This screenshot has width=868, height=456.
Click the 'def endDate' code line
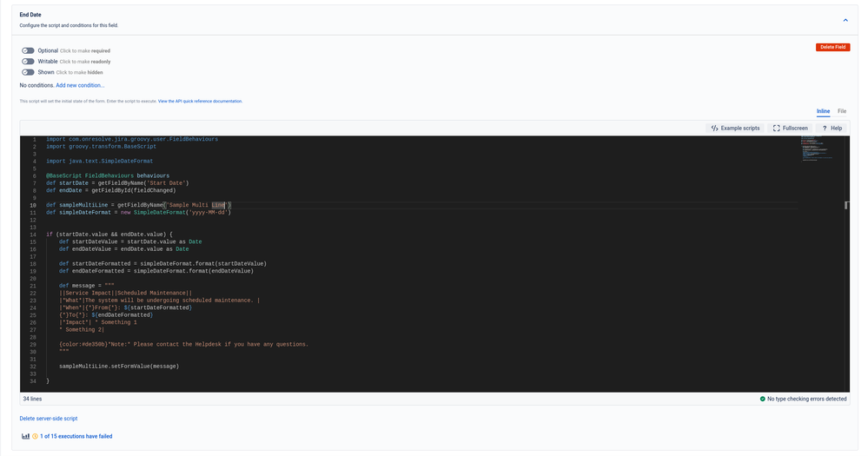pos(110,190)
